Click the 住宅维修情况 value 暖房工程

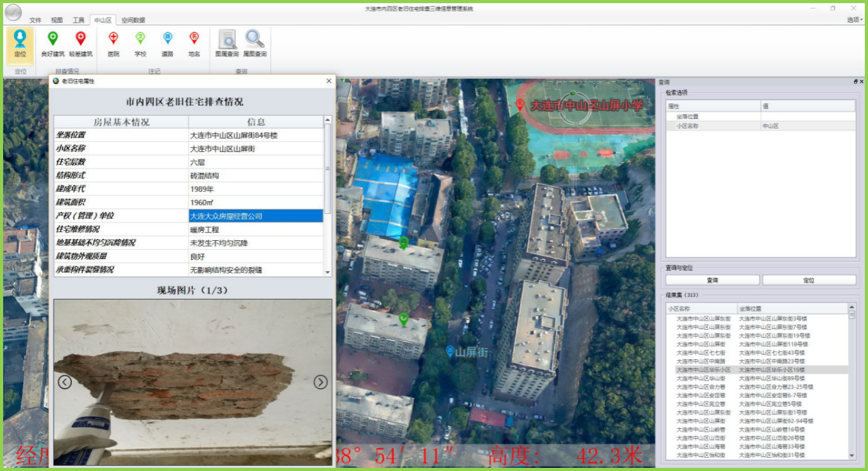[204, 230]
